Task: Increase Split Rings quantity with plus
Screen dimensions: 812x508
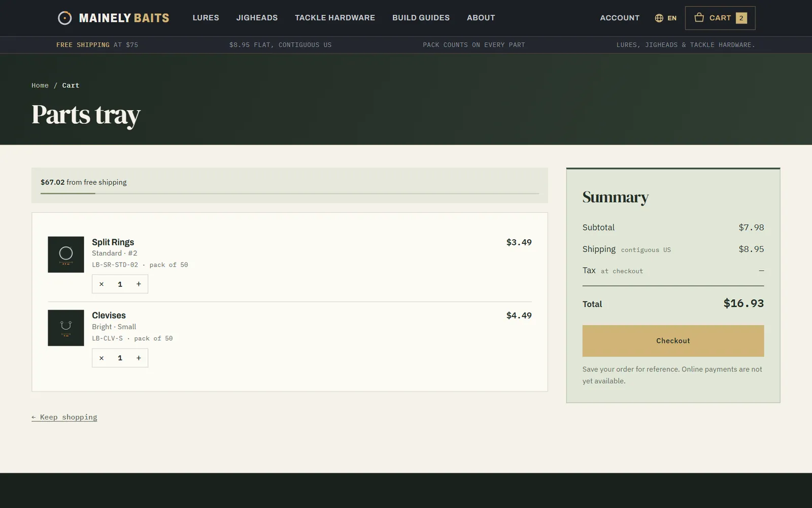Action: coord(139,284)
